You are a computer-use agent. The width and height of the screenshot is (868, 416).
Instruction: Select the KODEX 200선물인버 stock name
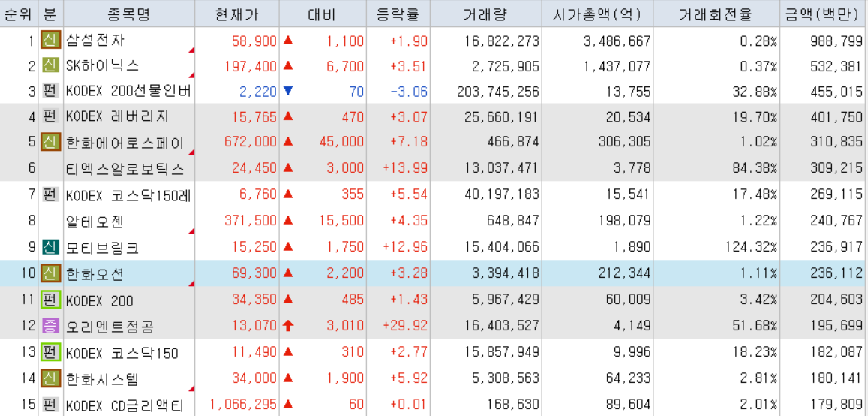[x=128, y=92]
